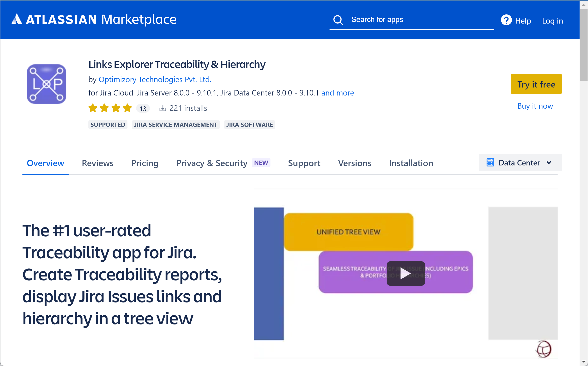
Task: Click the Data Center hosting icon
Action: 490,162
